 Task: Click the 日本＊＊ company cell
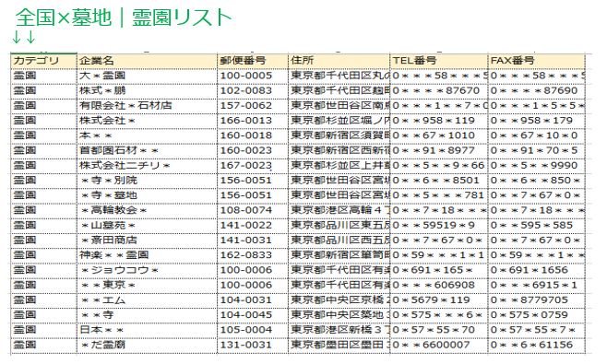click(x=147, y=330)
